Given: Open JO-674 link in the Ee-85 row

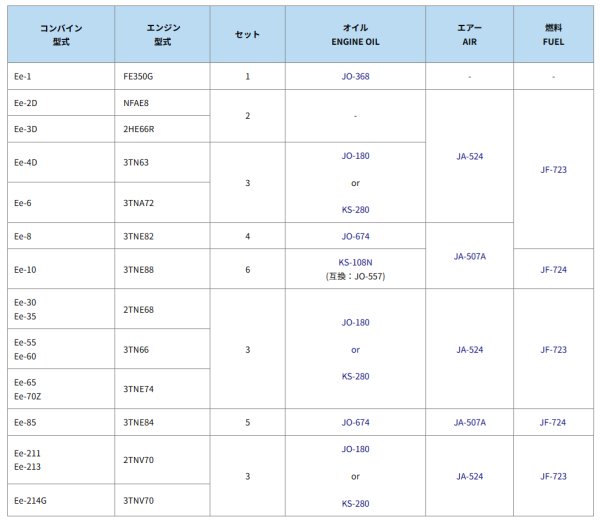Looking at the screenshot, I should (x=355, y=422).
